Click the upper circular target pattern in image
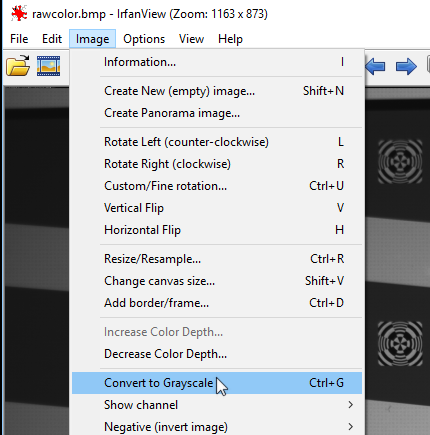The image size is (430, 435). tap(400, 162)
